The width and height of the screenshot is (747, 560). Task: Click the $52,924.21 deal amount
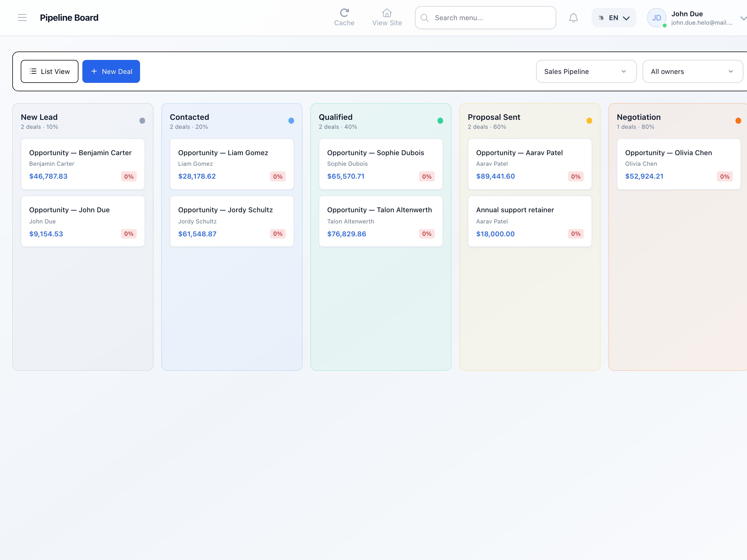click(x=644, y=176)
